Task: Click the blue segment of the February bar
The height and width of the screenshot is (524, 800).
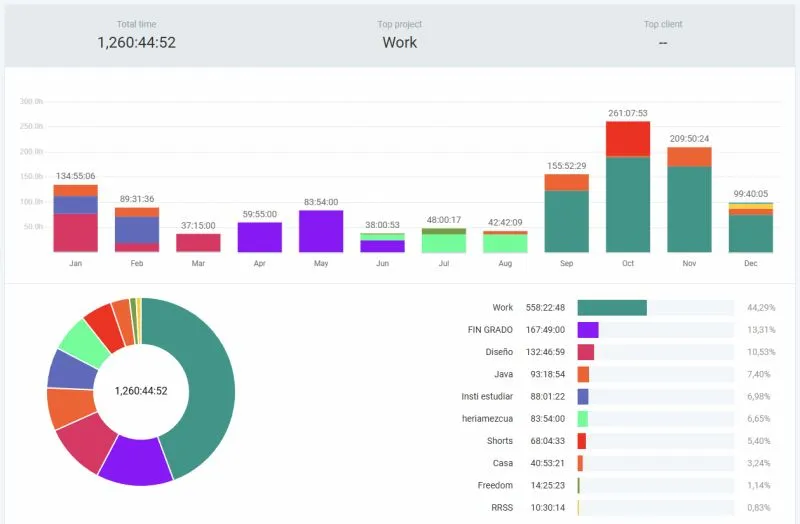Action: [136, 230]
